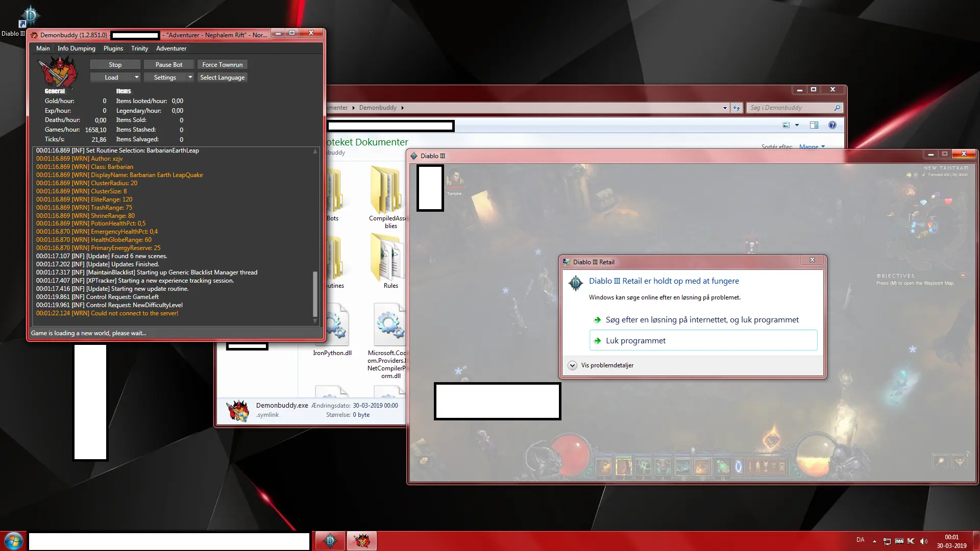980x551 pixels.
Task: Click the log scrollbar up arrow
Action: click(x=315, y=152)
